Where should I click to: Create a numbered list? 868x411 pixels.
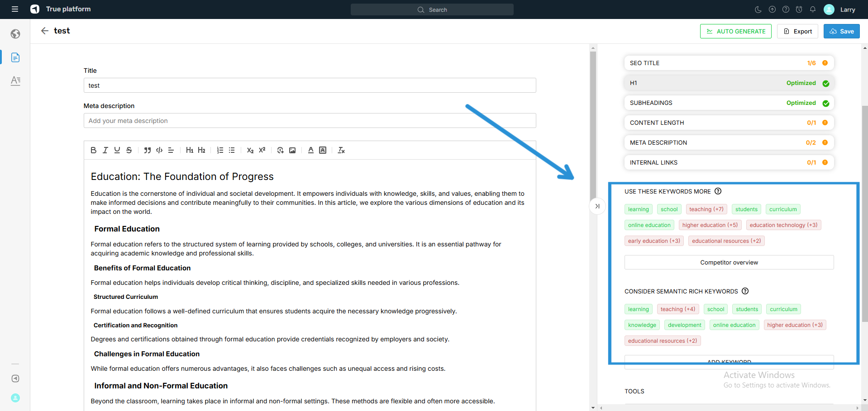(x=220, y=150)
